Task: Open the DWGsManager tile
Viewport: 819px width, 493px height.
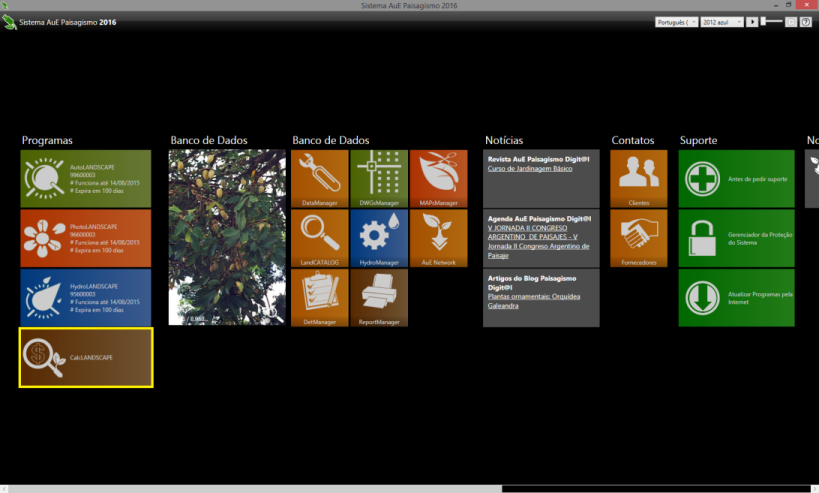Action: click(379, 179)
